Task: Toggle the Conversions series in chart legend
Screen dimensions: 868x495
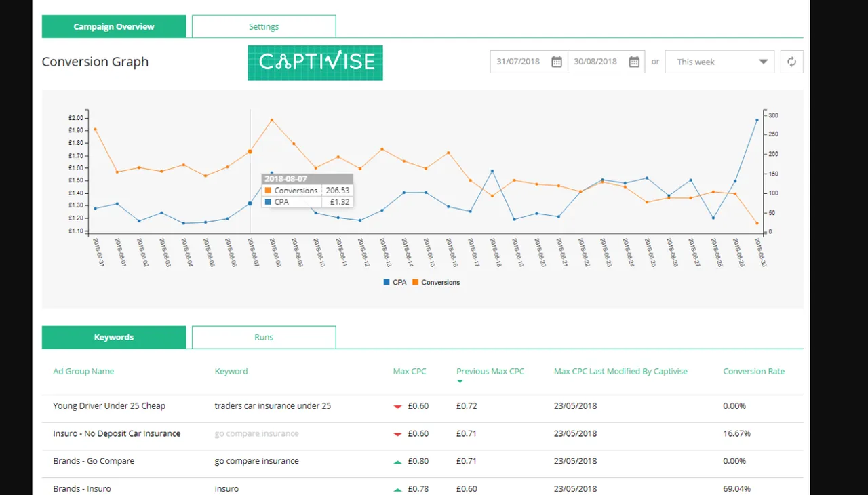Action: click(436, 282)
